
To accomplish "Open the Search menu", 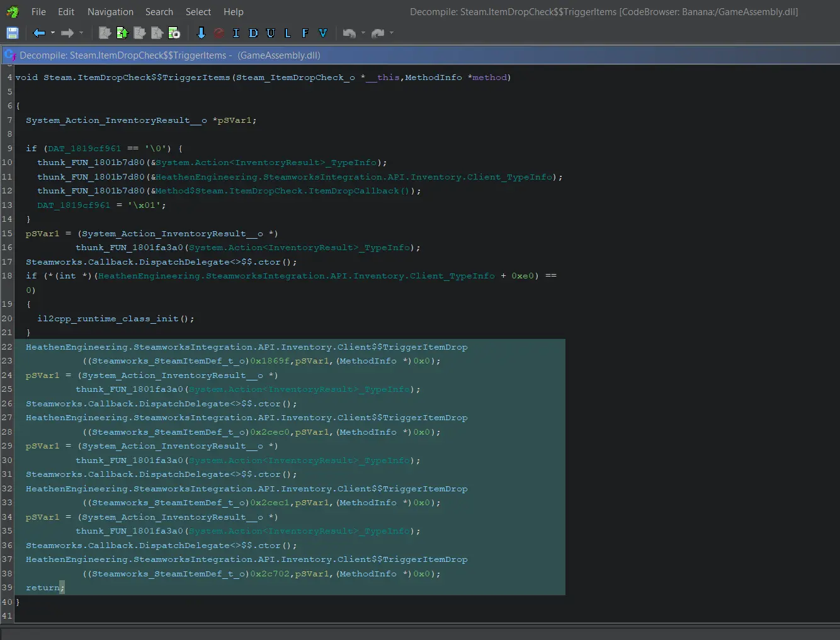I will [x=159, y=12].
